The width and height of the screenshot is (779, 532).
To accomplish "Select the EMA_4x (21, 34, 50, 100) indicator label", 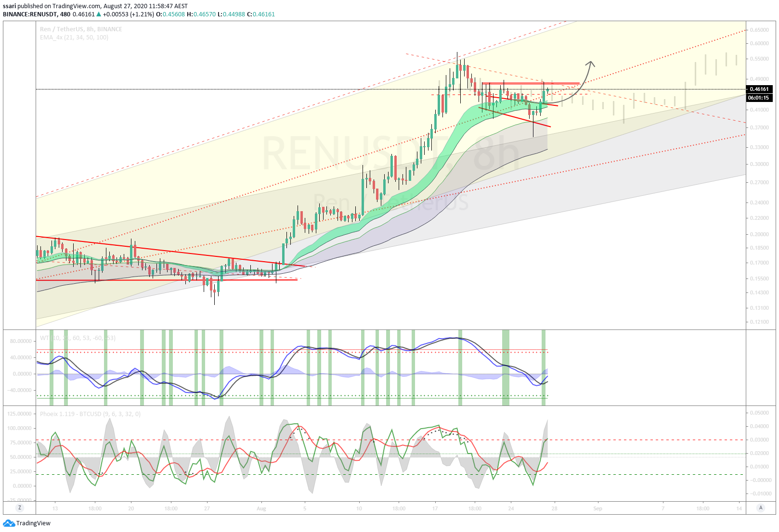I will click(74, 38).
